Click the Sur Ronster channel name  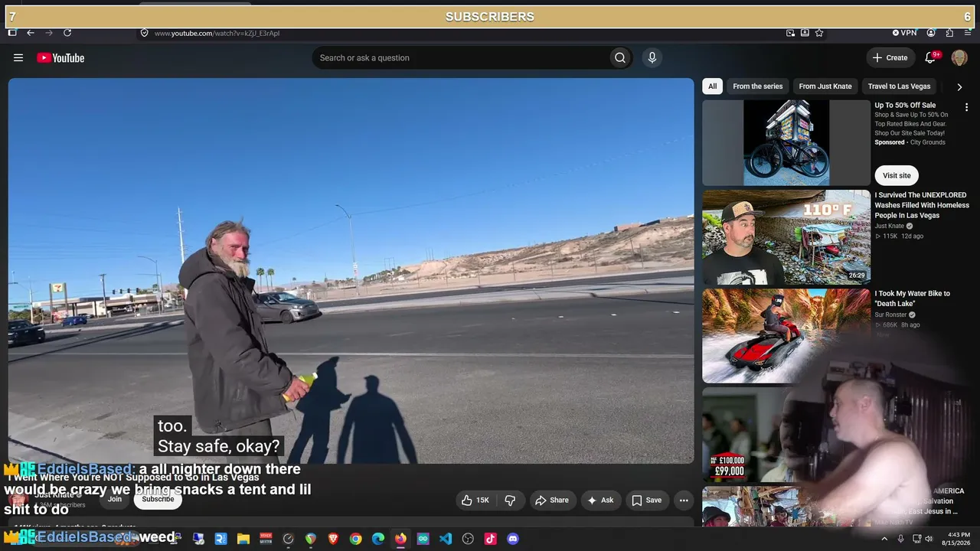(891, 315)
